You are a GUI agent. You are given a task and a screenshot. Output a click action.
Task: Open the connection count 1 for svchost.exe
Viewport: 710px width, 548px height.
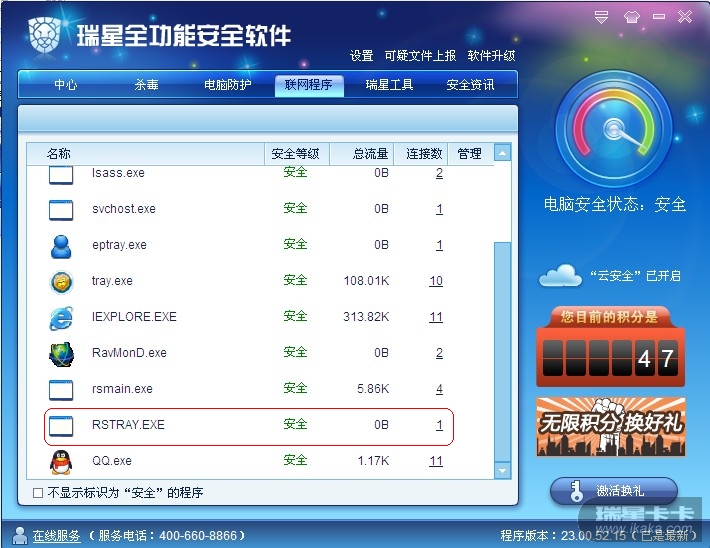point(439,209)
